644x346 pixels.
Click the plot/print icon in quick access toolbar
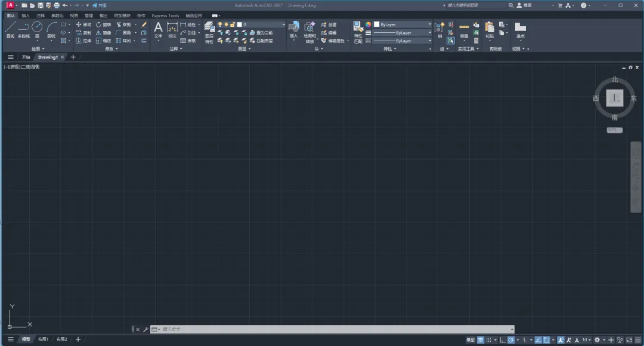click(57, 5)
